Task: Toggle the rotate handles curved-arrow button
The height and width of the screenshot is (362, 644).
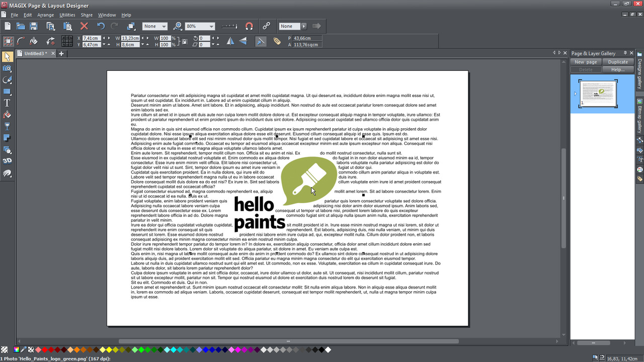Action: 50,41
